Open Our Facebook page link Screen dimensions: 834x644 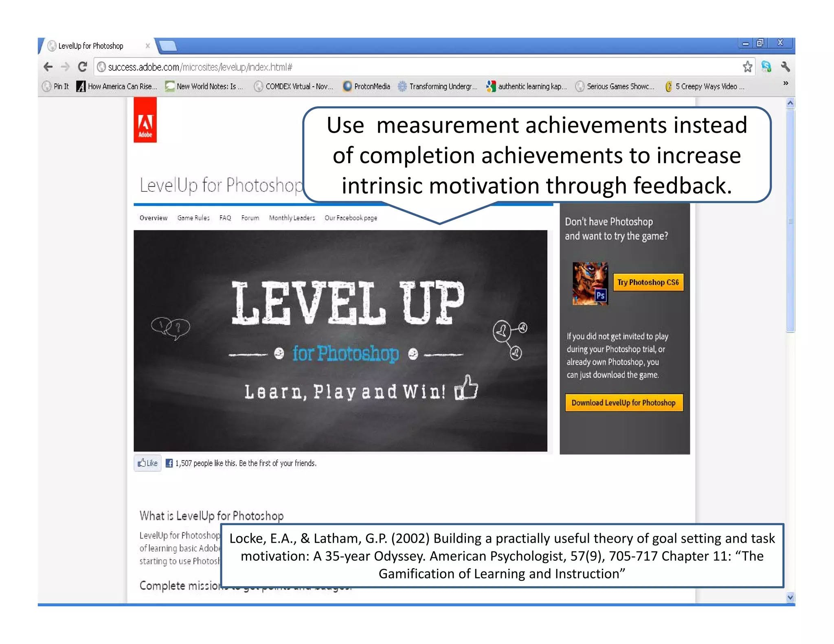pyautogui.click(x=351, y=218)
